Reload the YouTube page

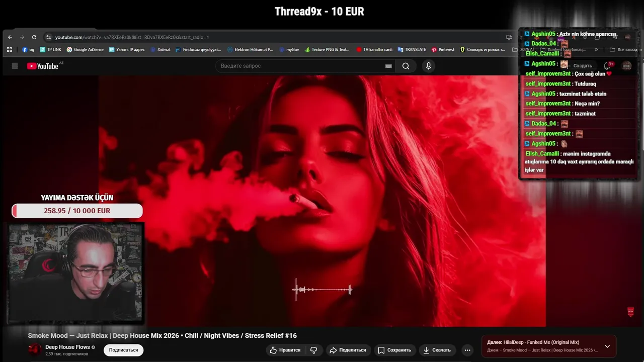pyautogui.click(x=34, y=37)
